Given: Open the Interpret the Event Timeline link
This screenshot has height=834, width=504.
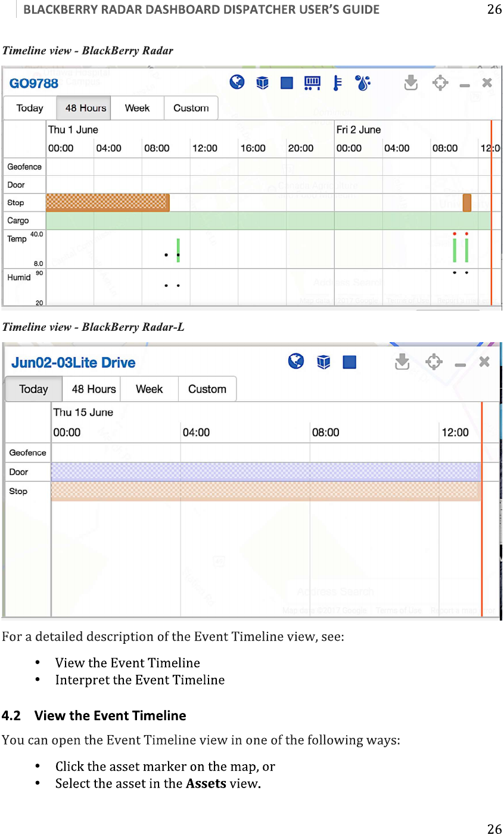Looking at the screenshot, I should pos(140,680).
